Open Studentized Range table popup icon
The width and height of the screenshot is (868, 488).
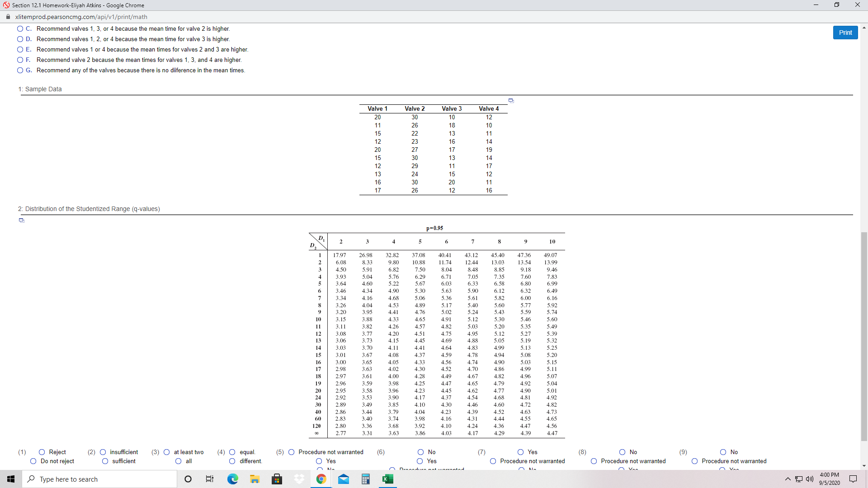[x=21, y=220]
